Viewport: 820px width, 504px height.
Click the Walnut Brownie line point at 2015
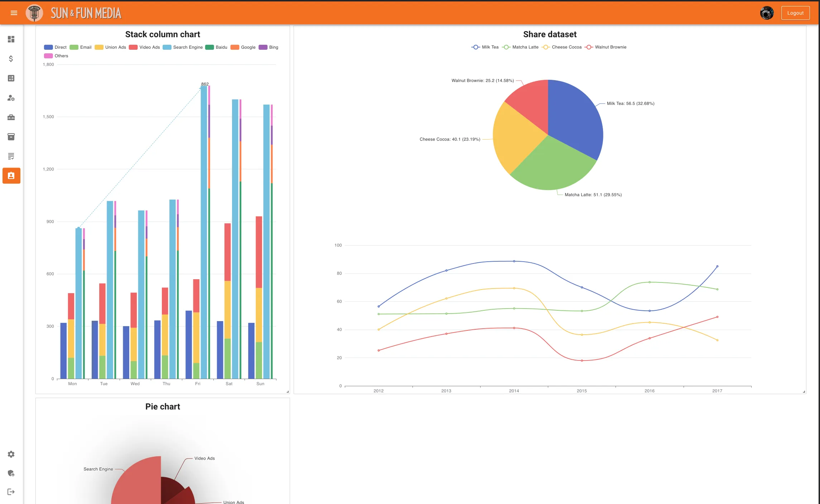point(582,360)
